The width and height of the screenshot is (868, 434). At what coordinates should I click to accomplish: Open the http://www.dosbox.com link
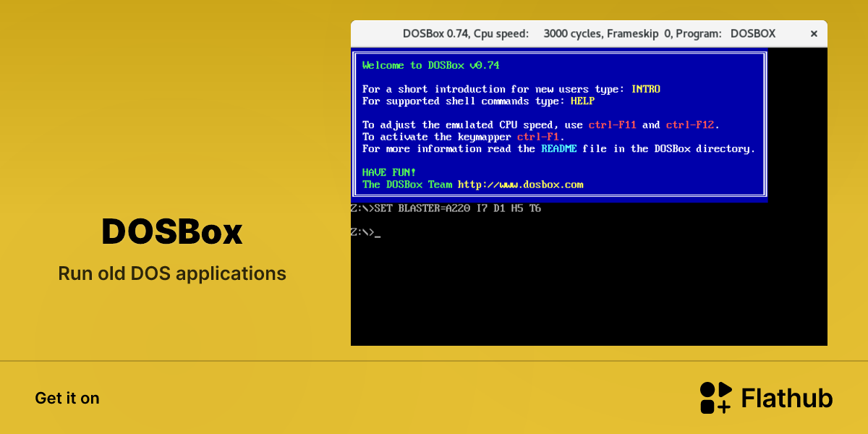click(x=520, y=184)
